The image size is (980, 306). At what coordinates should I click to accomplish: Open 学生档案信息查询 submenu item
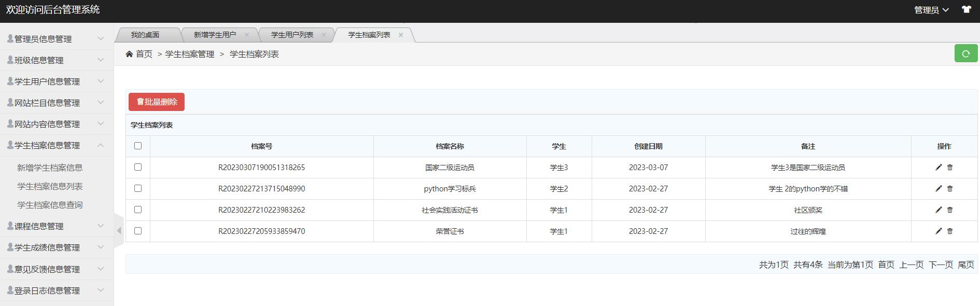(50, 205)
